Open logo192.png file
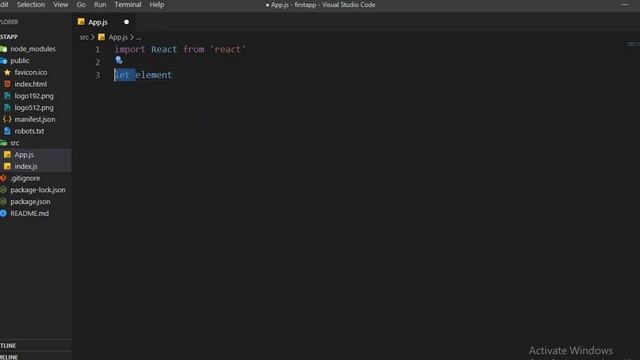The image size is (640, 360). click(34, 96)
